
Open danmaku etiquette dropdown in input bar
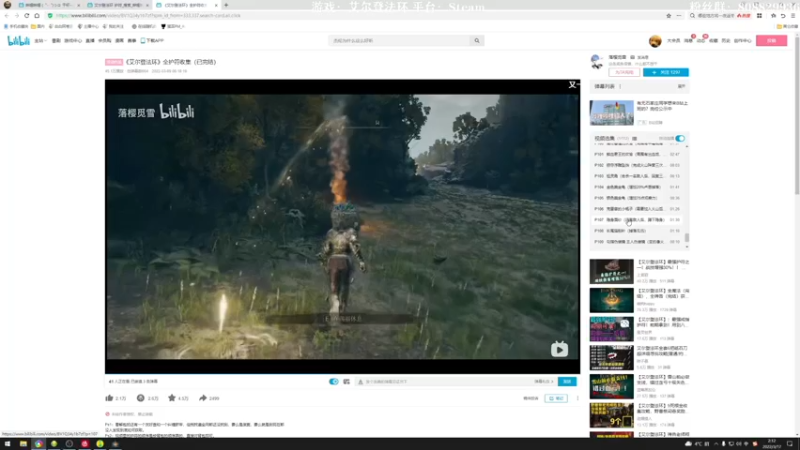pos(543,382)
